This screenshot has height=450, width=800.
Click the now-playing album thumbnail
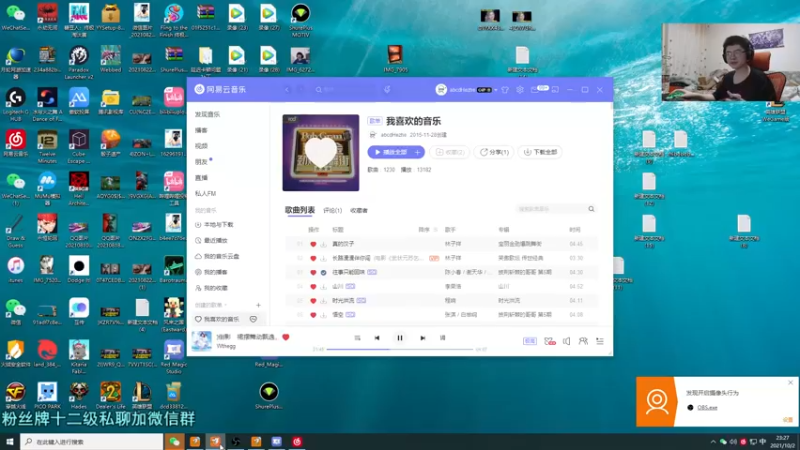point(202,340)
